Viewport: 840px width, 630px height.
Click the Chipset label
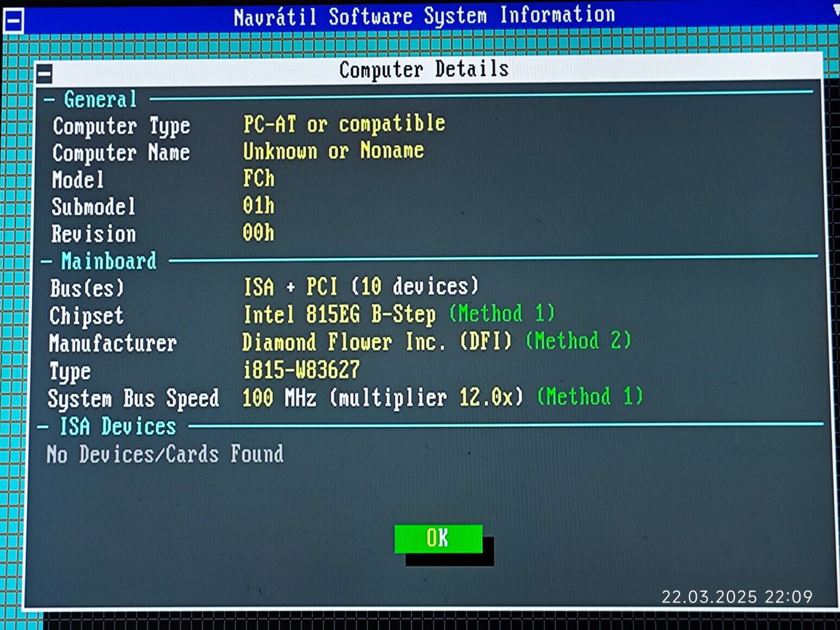[x=86, y=316]
